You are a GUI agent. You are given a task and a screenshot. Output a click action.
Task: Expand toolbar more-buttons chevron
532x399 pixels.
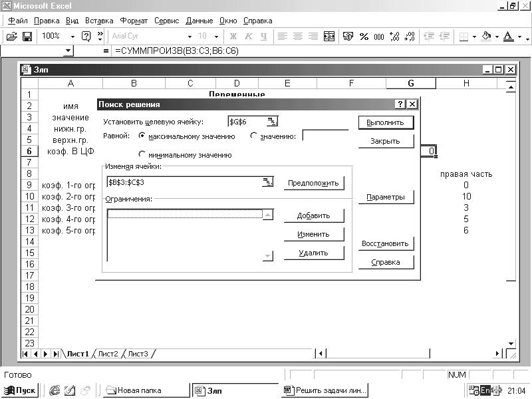click(x=100, y=36)
